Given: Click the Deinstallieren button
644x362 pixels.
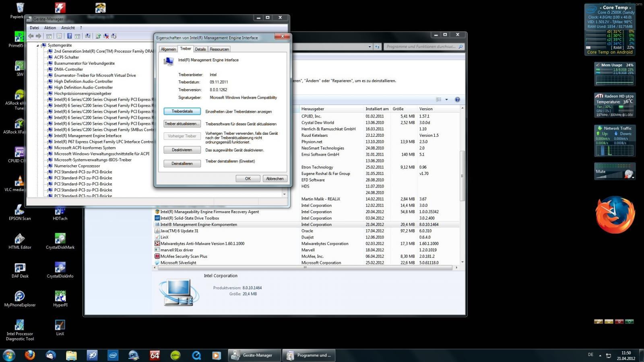Looking at the screenshot, I should 182,164.
